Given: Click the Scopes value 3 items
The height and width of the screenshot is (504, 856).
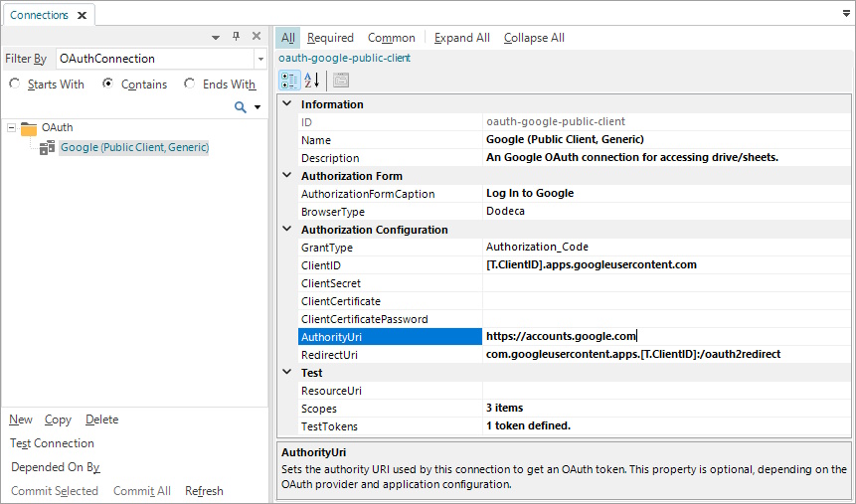Looking at the screenshot, I should (666, 408).
